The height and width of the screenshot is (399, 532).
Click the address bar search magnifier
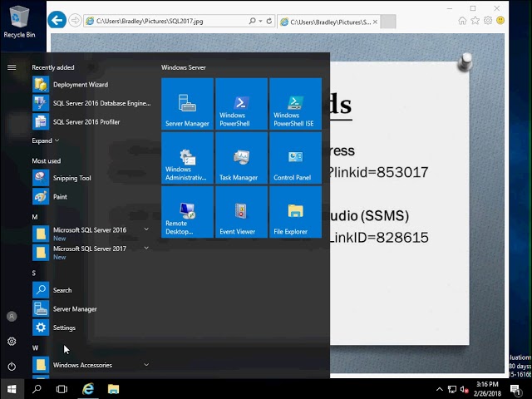pyautogui.click(x=252, y=21)
